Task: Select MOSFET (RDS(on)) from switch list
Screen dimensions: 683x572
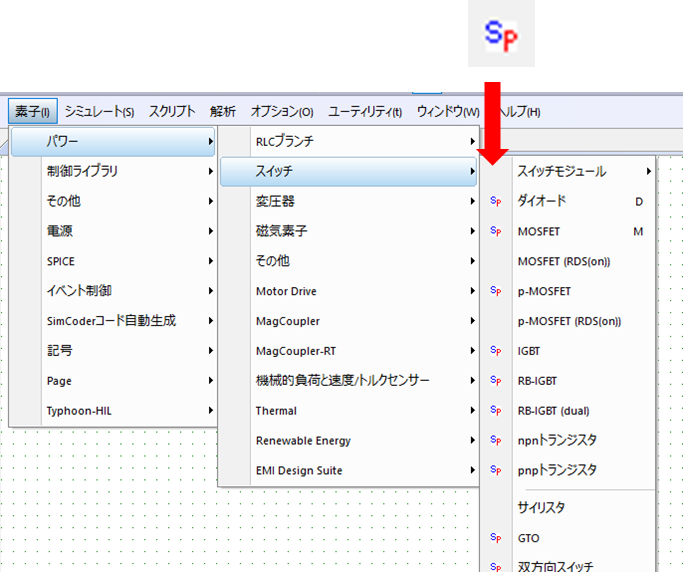Action: point(563,261)
